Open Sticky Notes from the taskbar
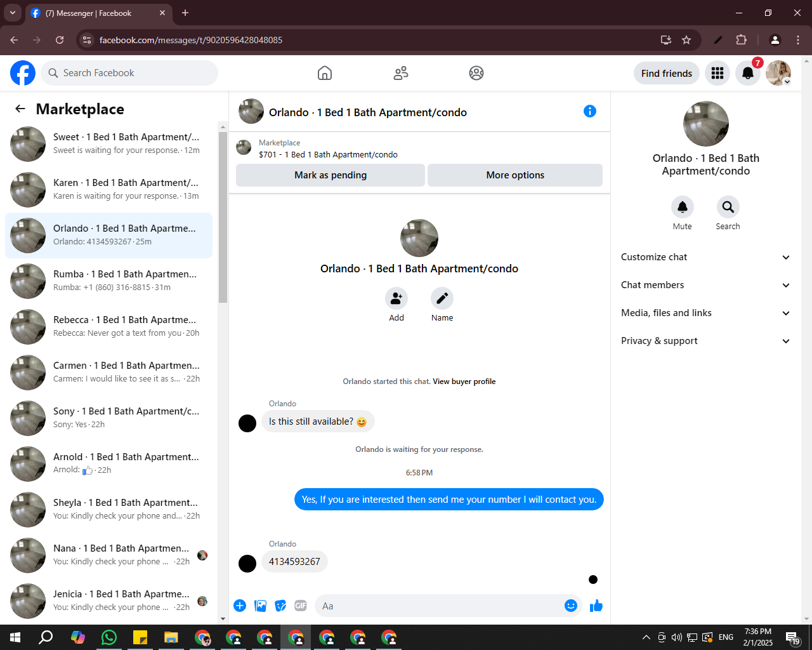This screenshot has width=812, height=650. [140, 637]
